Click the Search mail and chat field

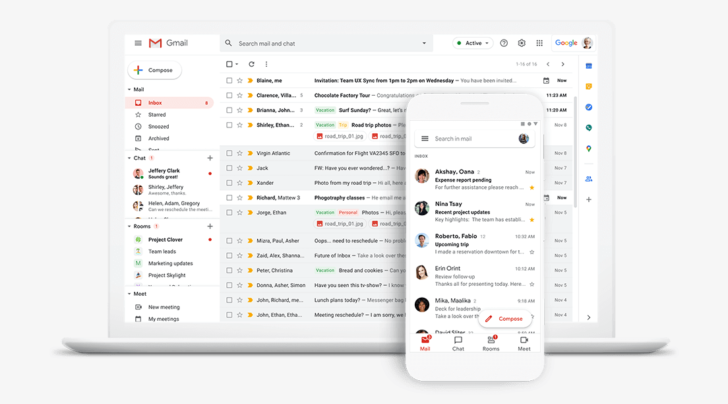(x=326, y=43)
